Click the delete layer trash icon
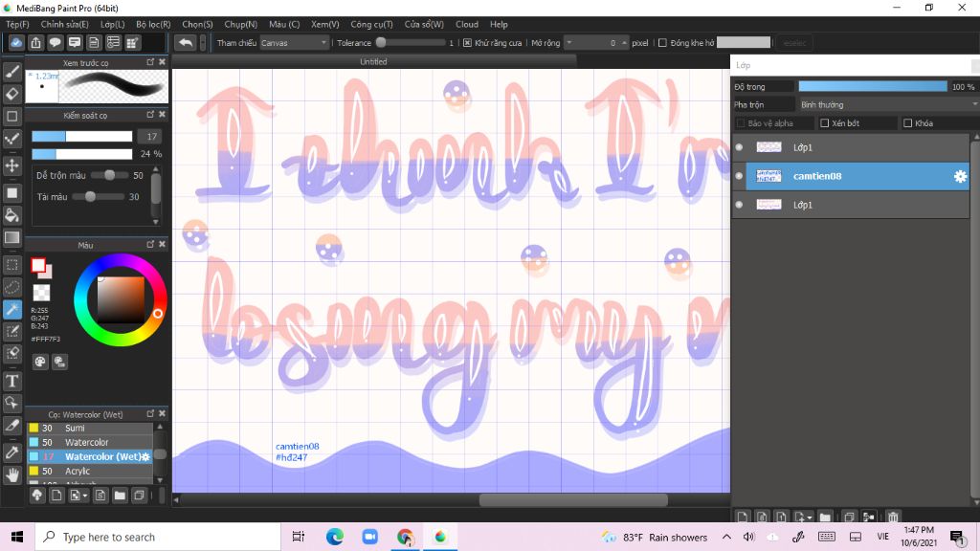This screenshot has height=551, width=980. click(x=893, y=518)
